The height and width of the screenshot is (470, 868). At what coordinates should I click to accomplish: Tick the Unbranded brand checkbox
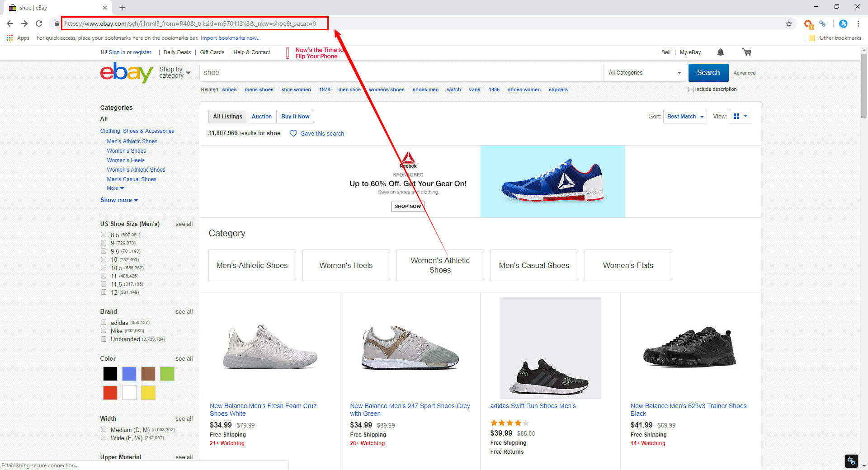[x=104, y=339]
